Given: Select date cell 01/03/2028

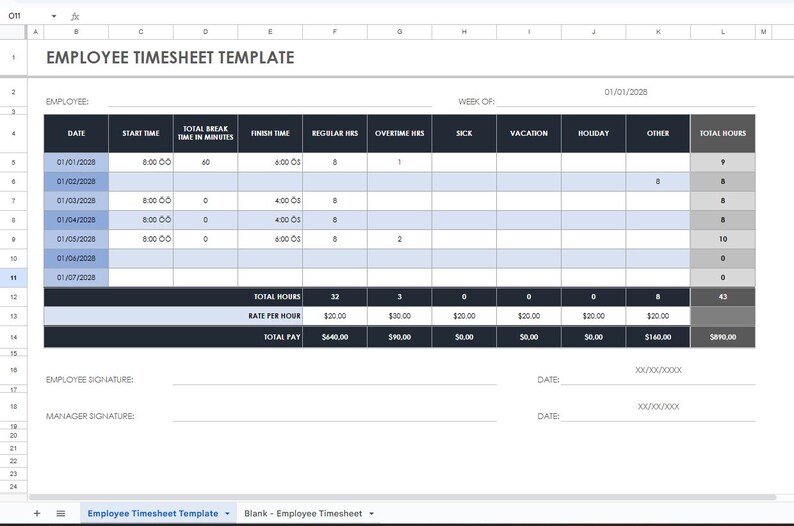Looking at the screenshot, I should click(x=76, y=201).
